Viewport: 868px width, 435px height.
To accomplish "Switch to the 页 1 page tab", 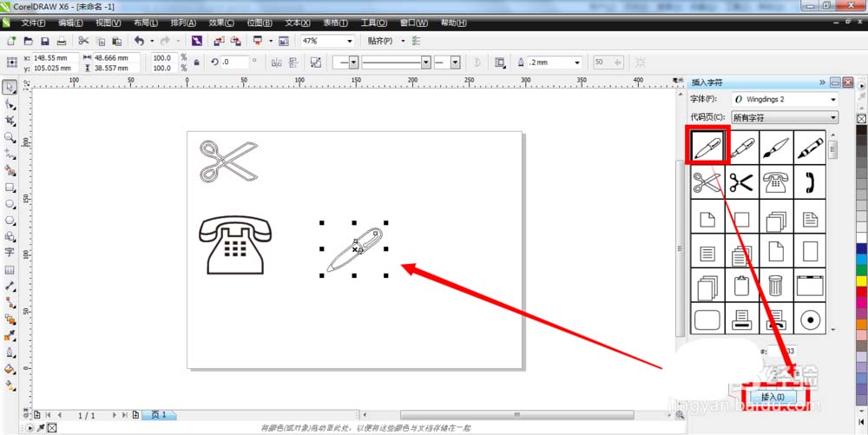I will click(158, 415).
